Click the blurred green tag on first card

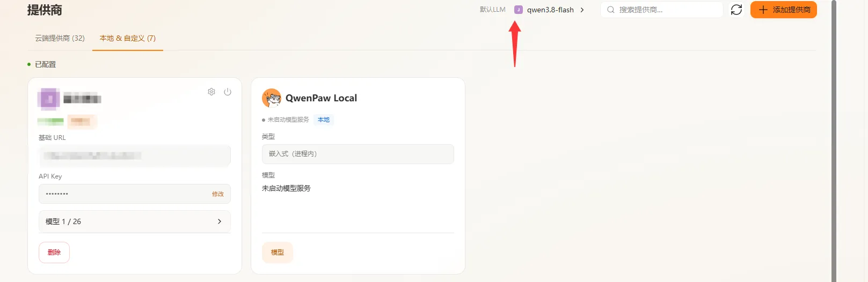coord(50,122)
